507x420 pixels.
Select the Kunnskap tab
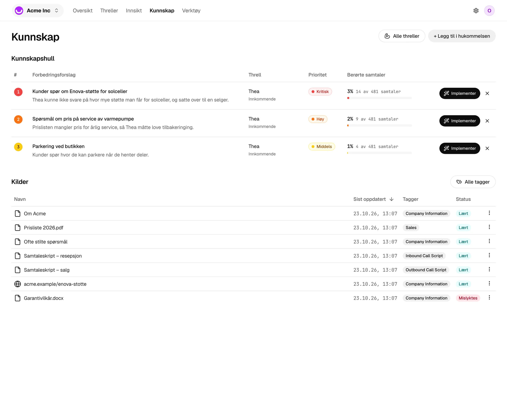click(x=162, y=11)
